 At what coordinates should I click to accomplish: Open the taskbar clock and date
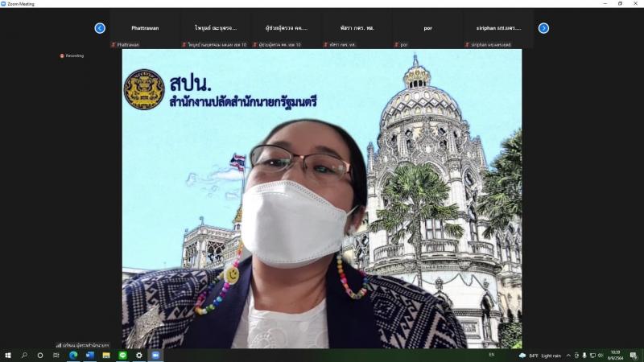coord(615,356)
